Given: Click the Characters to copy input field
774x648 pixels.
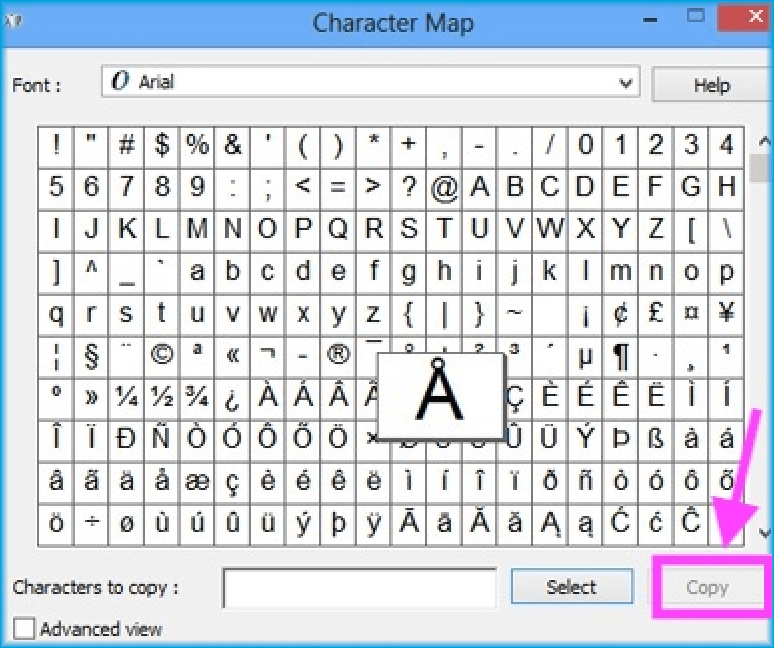Looking at the screenshot, I should pos(360,588).
